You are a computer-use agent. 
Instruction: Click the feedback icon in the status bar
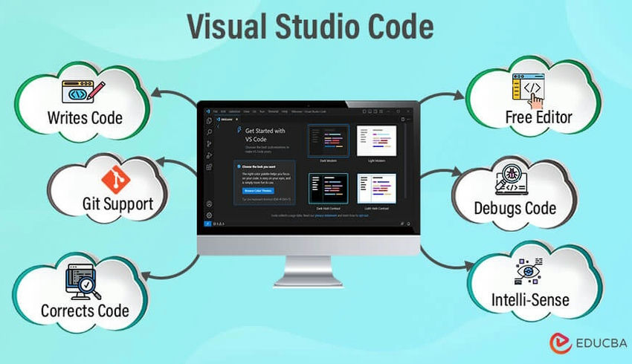coord(402,224)
